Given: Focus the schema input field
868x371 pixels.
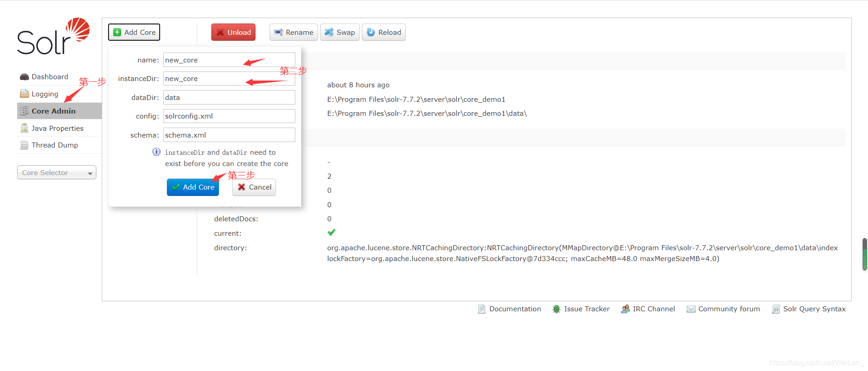Looking at the screenshot, I should [x=229, y=135].
